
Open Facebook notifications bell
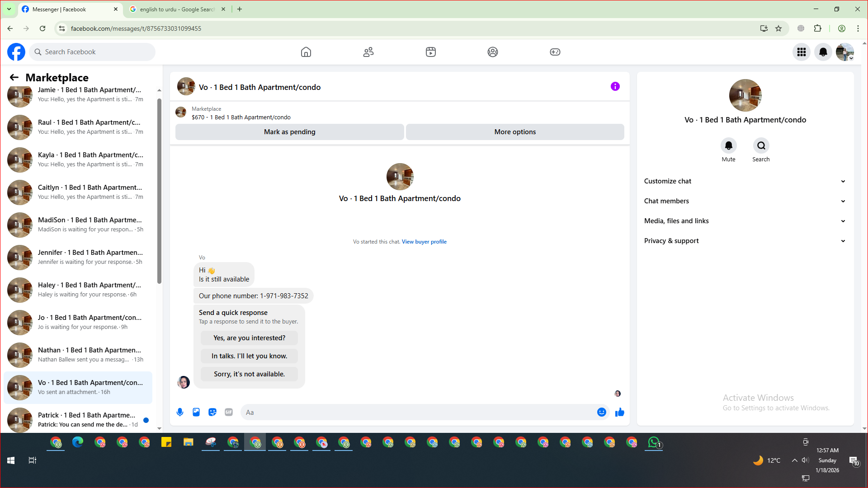[x=823, y=52]
